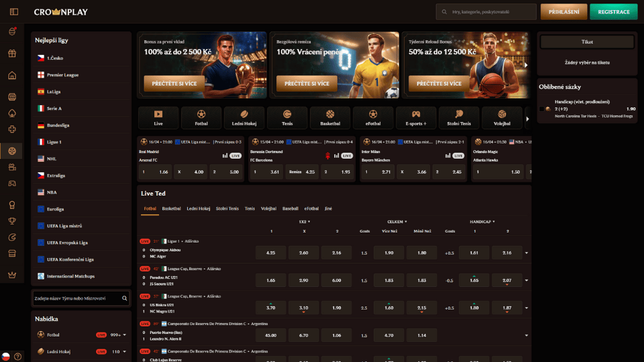Image resolution: width=644 pixels, height=362 pixels.
Task: Open the gift box promotions icon
Action: pos(12,54)
